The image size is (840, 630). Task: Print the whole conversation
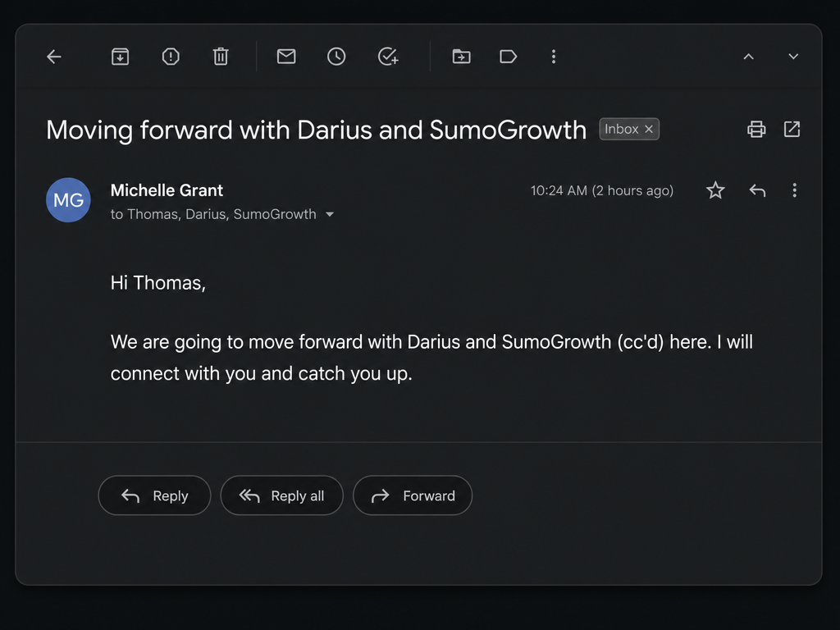coord(756,129)
